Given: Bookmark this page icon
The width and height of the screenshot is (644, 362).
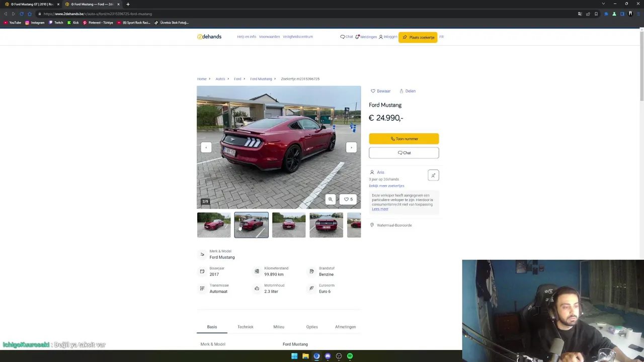Looking at the screenshot, I should coord(596,14).
